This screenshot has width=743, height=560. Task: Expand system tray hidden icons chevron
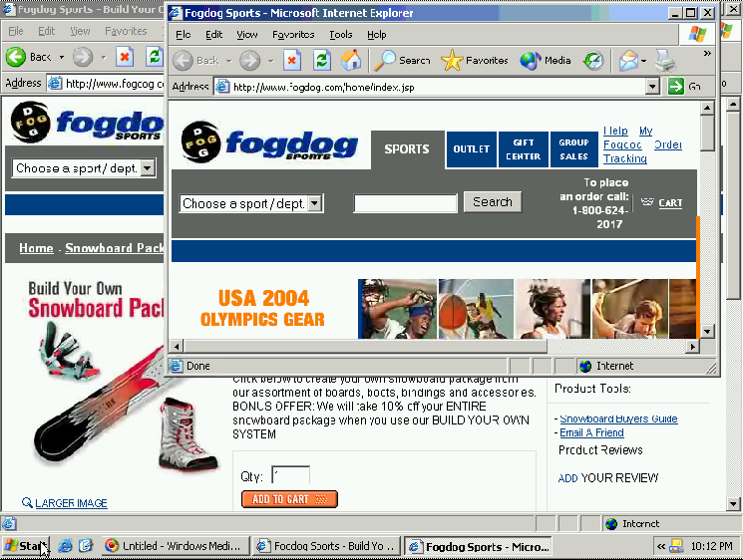point(660,546)
